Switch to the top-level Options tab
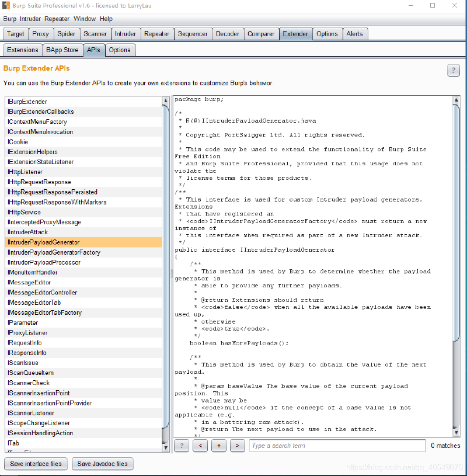 pyautogui.click(x=327, y=34)
